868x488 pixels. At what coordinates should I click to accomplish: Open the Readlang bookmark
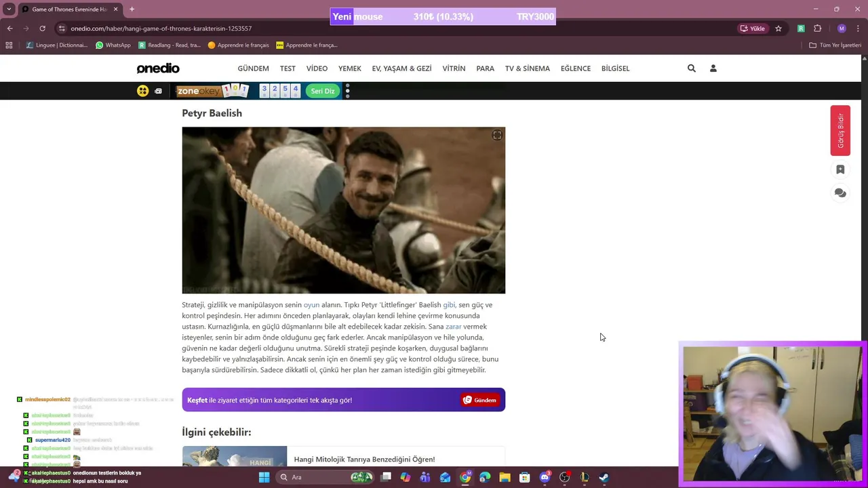click(x=169, y=45)
